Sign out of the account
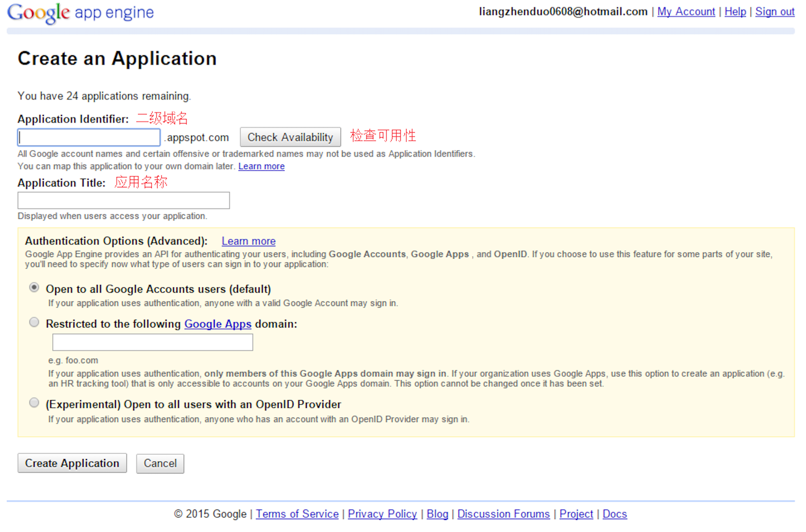 (775, 12)
